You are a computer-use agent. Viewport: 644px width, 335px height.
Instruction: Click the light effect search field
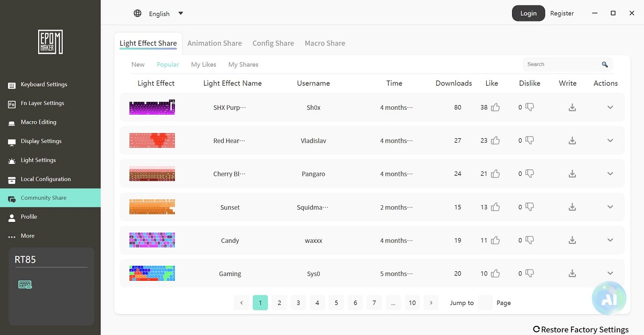pyautogui.click(x=561, y=64)
